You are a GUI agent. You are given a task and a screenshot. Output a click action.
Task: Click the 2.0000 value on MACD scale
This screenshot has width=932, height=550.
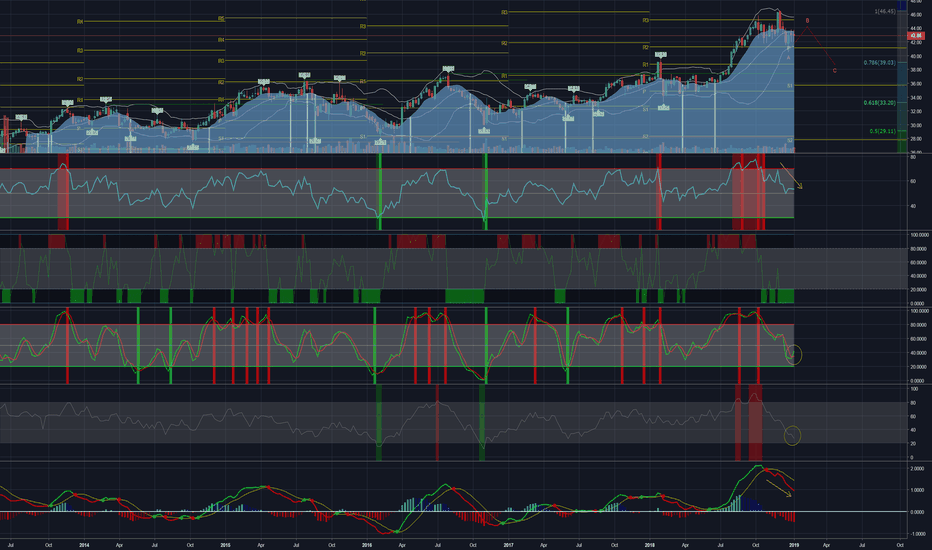(918, 469)
